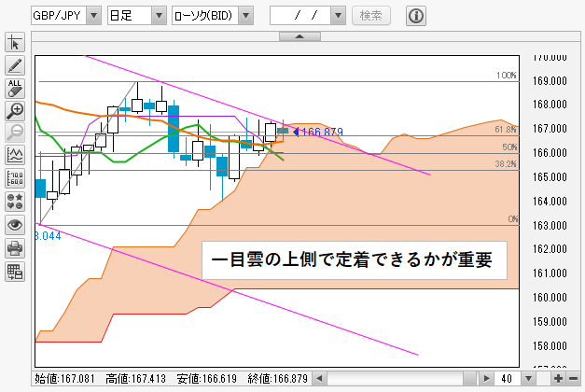Open the chart layout settings icon

15,272
